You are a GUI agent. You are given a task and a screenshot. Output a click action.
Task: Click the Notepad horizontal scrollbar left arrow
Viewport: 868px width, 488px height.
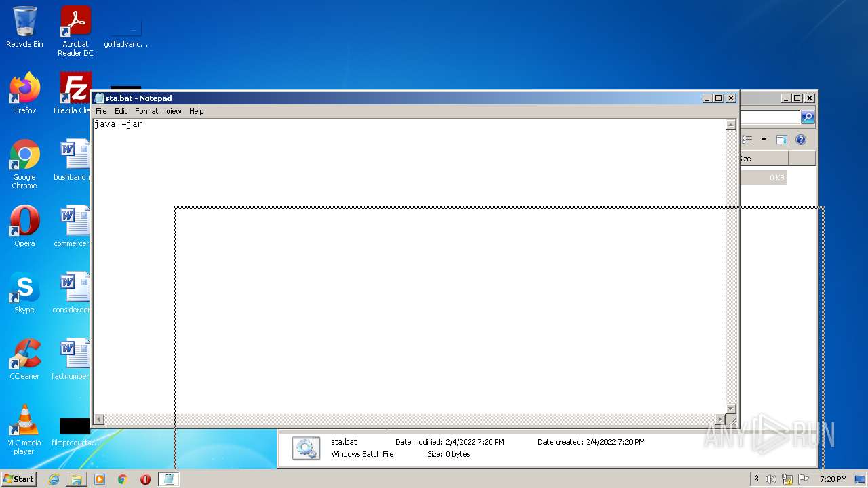click(99, 420)
